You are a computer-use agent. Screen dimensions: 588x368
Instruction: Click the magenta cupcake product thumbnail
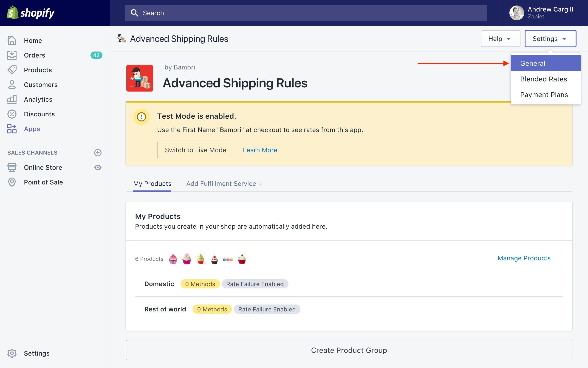[187, 259]
